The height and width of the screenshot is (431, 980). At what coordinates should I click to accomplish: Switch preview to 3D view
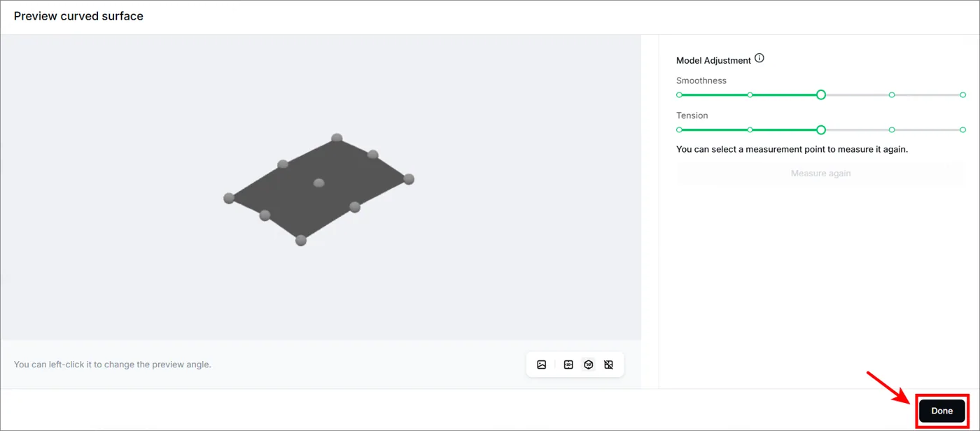(x=589, y=365)
